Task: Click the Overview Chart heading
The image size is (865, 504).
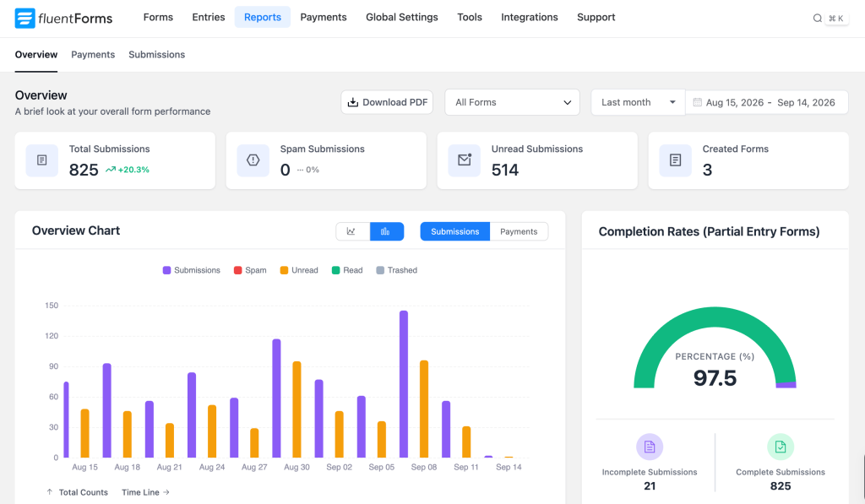Action: [75, 231]
